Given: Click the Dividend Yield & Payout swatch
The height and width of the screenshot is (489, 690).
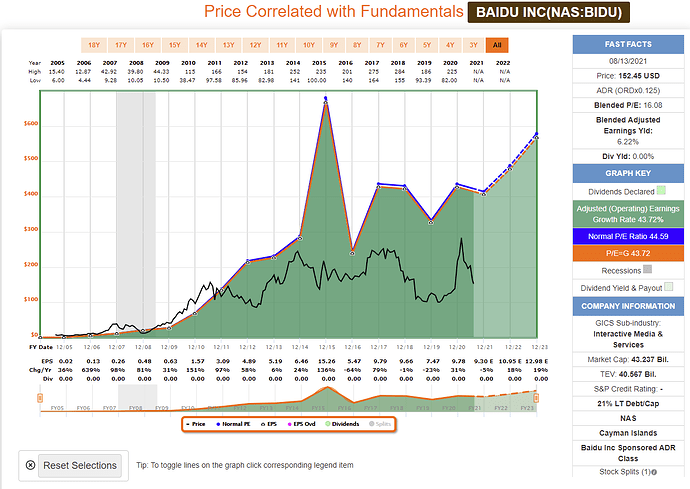Looking at the screenshot, I should tap(668, 287).
